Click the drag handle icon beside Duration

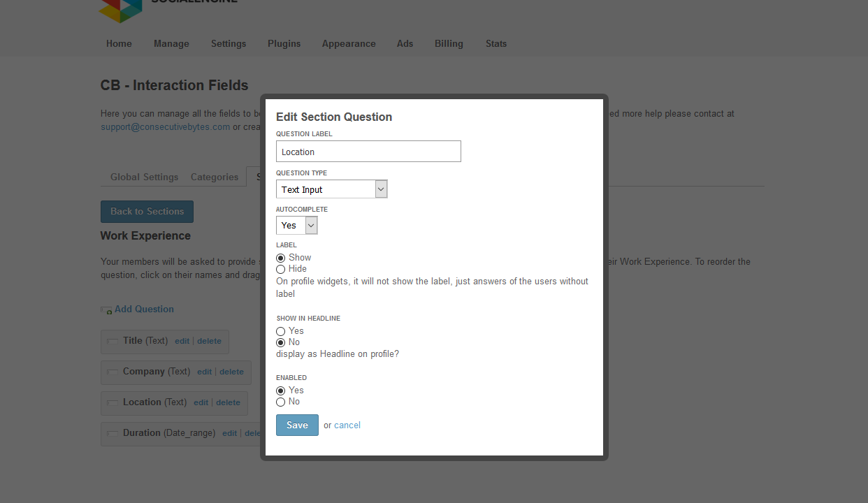coord(112,434)
